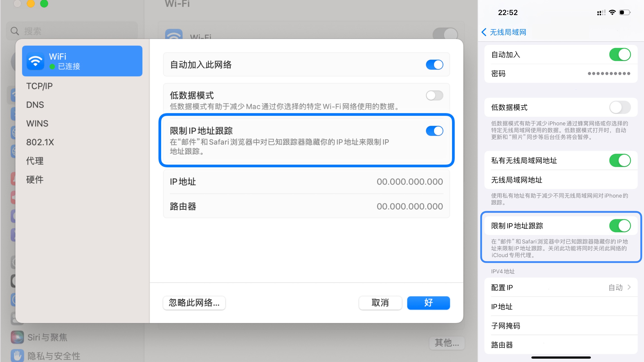
Task: Confirm with the 好 button
Action: tap(429, 303)
